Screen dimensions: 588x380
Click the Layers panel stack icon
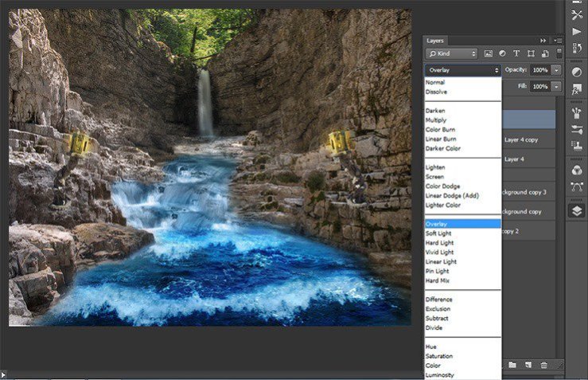pos(576,211)
